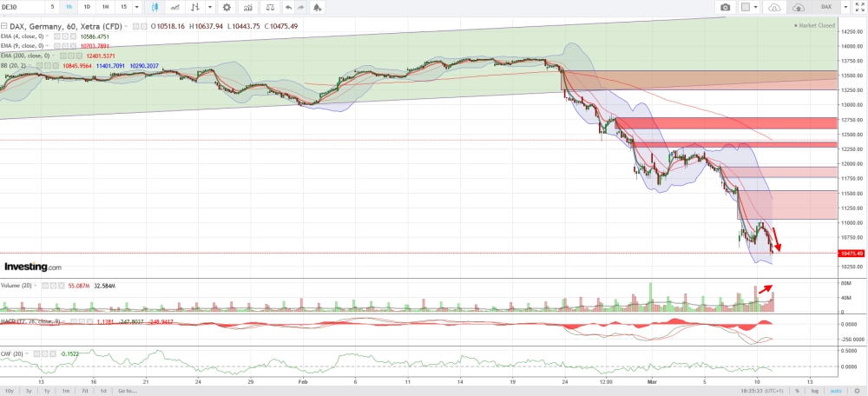The height and width of the screenshot is (396, 868).
Task: Hide the Volume indicator
Action: [x=45, y=286]
